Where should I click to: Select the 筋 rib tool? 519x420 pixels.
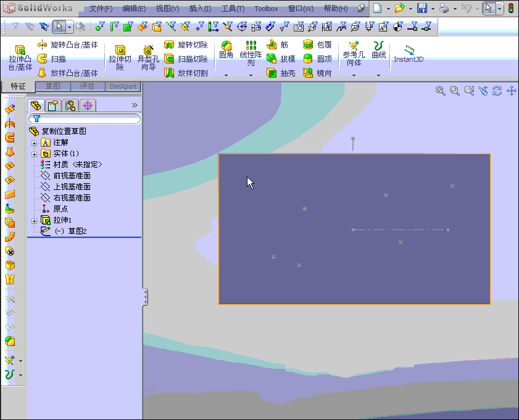tap(277, 44)
